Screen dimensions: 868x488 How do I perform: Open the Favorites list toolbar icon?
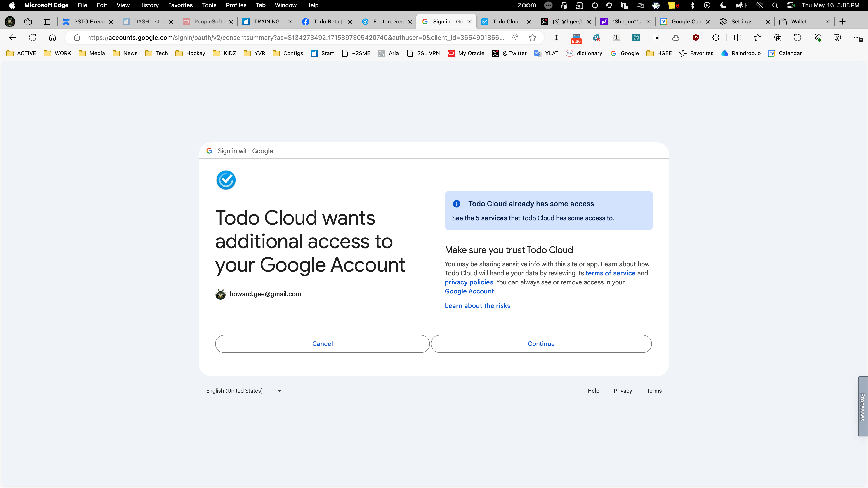pos(757,37)
